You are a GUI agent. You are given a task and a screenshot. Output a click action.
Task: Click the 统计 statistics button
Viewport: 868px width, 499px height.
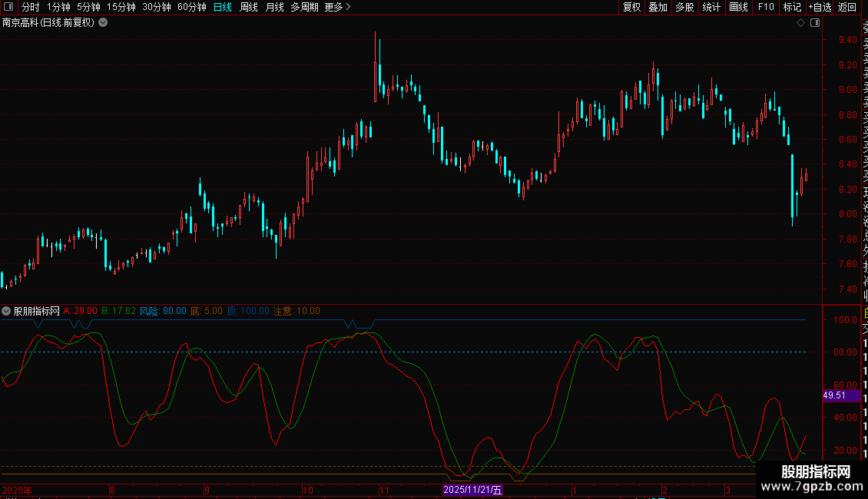click(711, 7)
